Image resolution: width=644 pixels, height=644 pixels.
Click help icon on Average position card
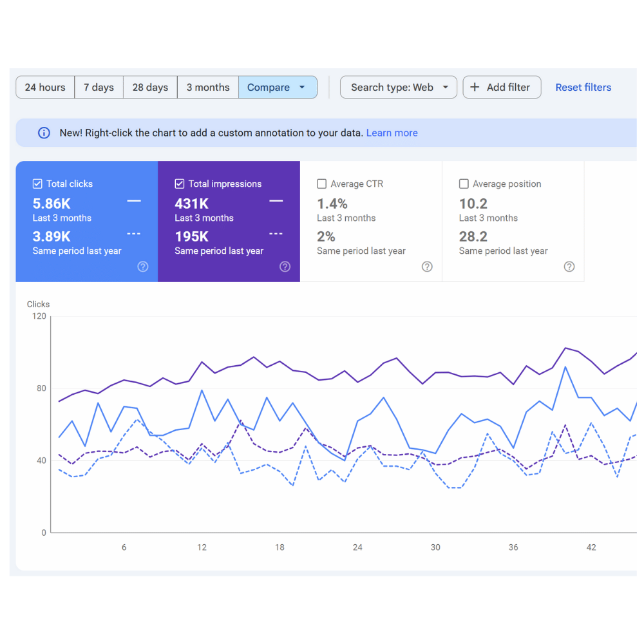tap(569, 267)
